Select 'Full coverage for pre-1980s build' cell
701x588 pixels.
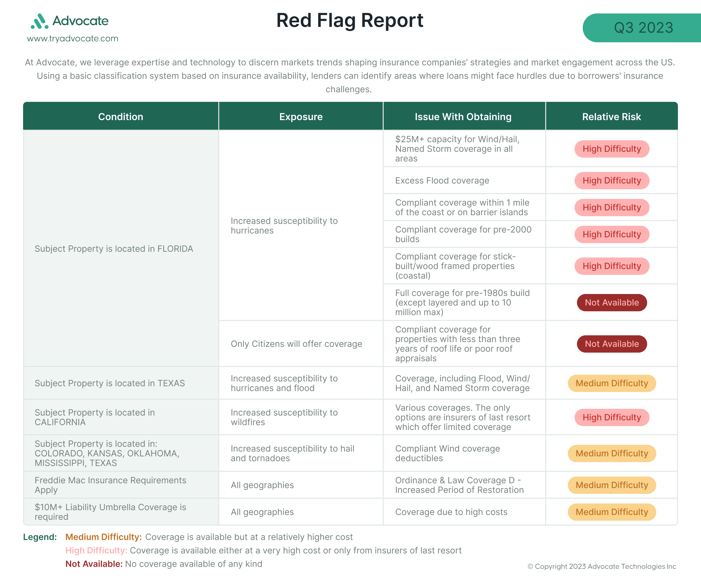464,302
